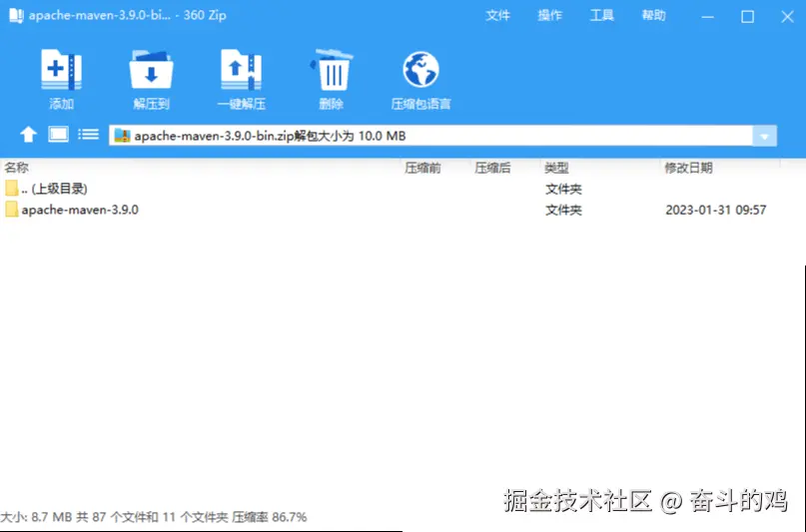Click the address path field
This screenshot has height=532, width=806.
(x=430, y=136)
